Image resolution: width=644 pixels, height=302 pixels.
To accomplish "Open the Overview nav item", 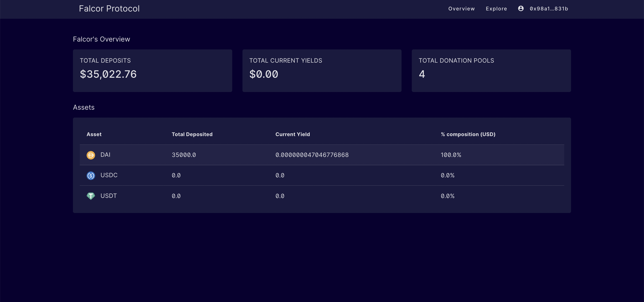I will pyautogui.click(x=461, y=9).
